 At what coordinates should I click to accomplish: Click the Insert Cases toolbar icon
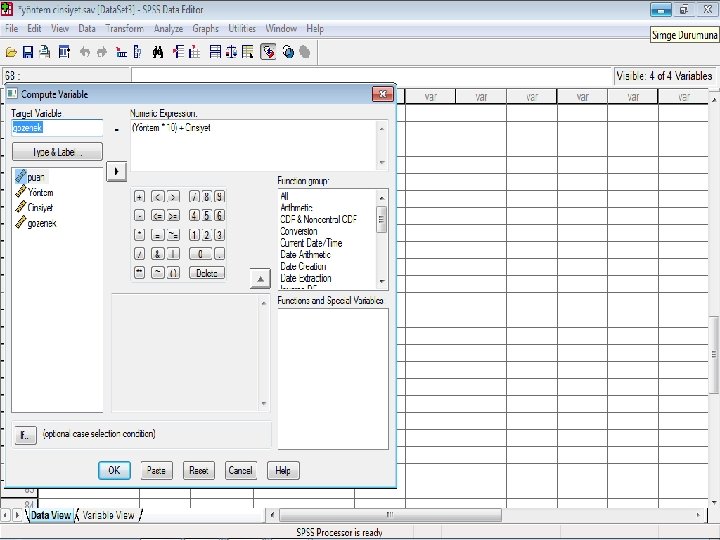coord(179,52)
